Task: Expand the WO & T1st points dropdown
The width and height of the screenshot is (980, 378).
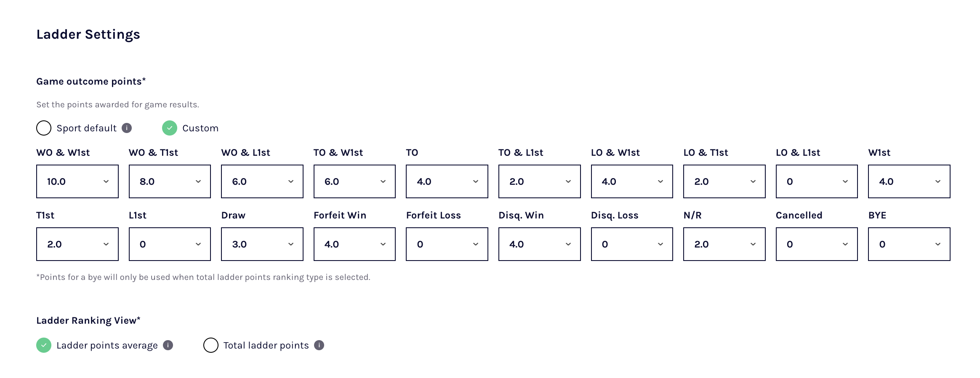Action: 170,181
